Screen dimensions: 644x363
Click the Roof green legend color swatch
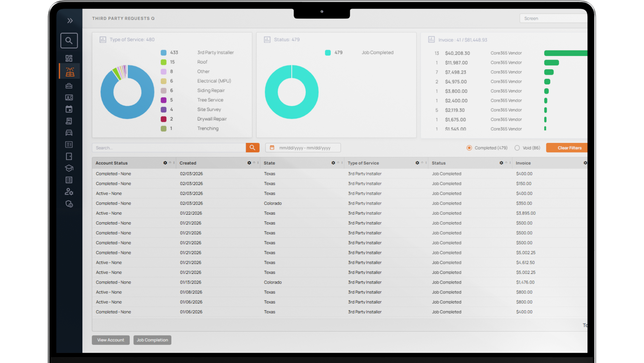[164, 62]
